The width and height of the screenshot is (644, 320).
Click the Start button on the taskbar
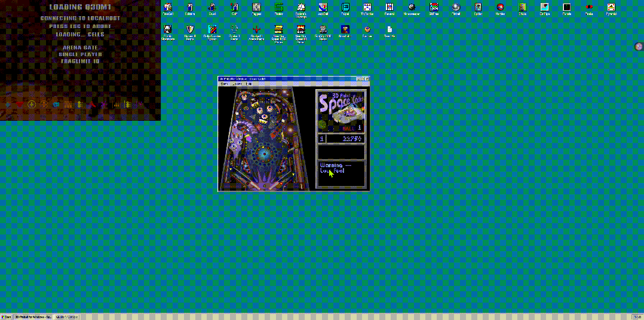[6, 317]
